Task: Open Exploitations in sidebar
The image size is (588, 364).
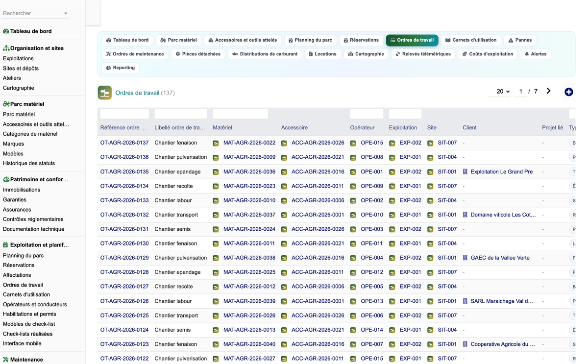Action: (18, 58)
